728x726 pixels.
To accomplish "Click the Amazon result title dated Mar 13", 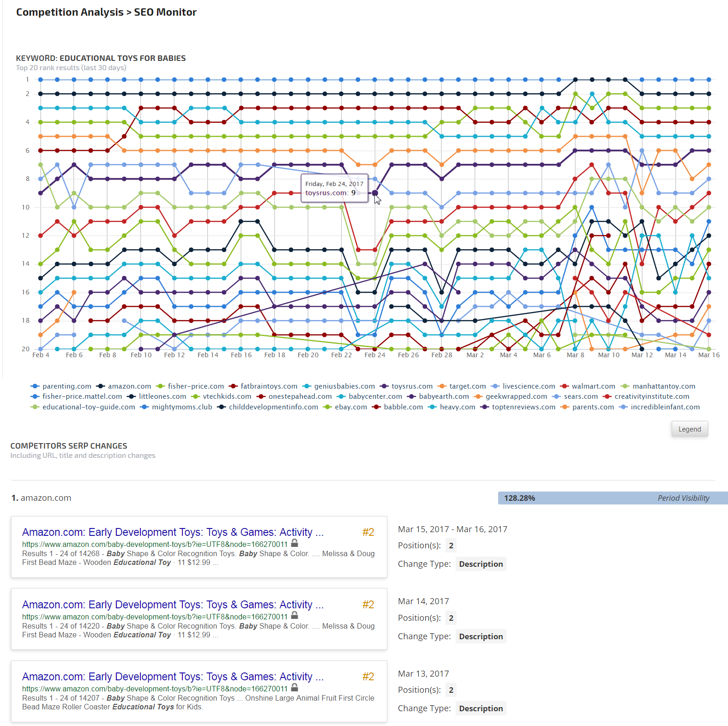I will 173,677.
